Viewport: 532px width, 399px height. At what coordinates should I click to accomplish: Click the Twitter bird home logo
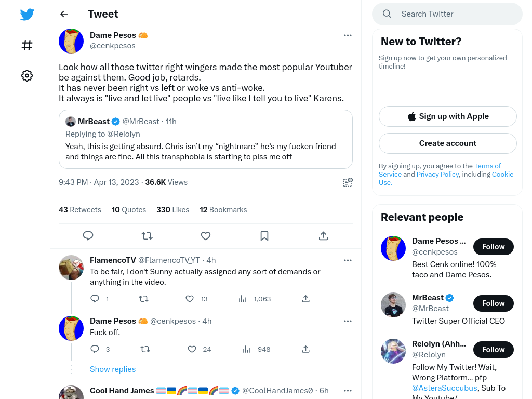(x=27, y=14)
